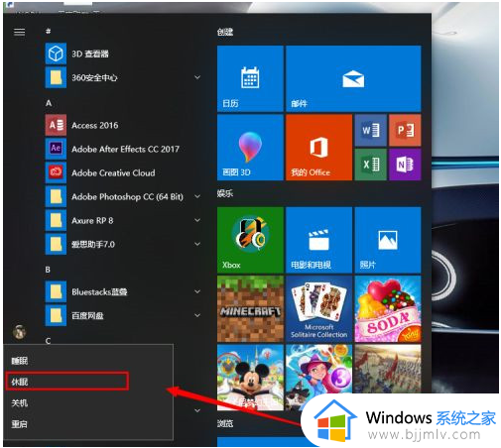Screen dimensions: 501x448
Task: Open 3D 查看器 app icon
Action: click(x=56, y=54)
